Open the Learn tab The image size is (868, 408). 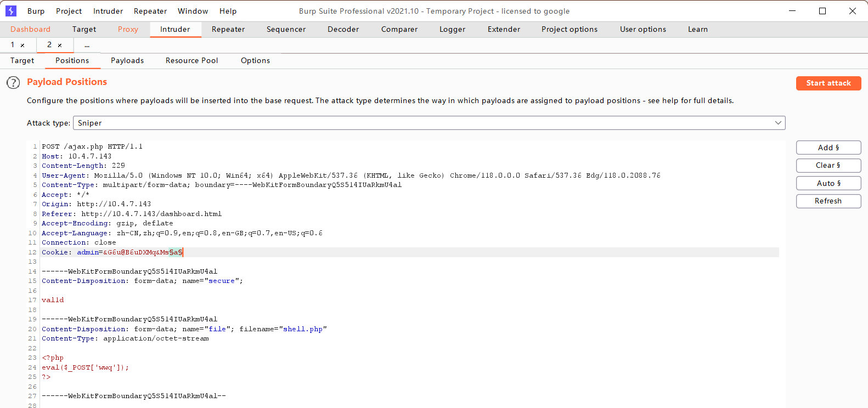click(x=698, y=29)
